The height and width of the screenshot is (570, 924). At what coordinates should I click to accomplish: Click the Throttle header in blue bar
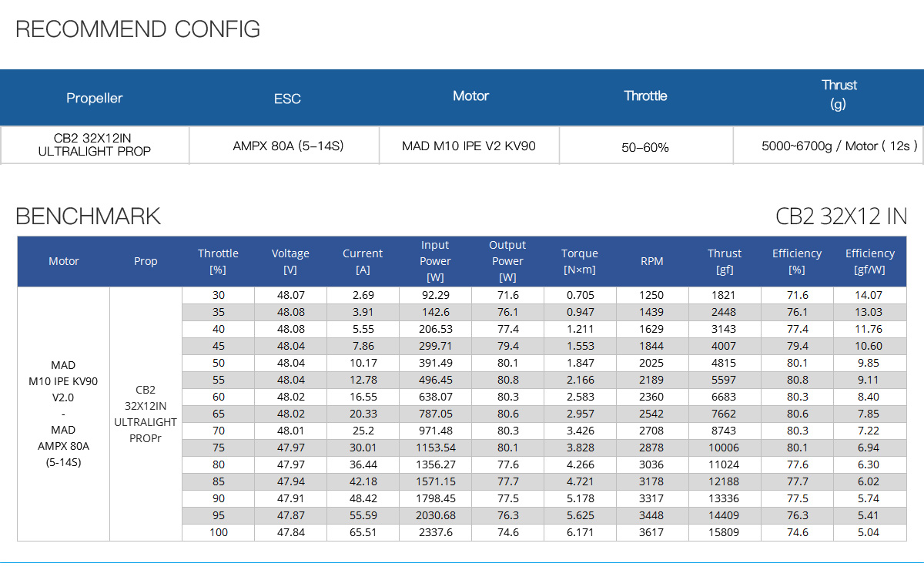(x=645, y=96)
